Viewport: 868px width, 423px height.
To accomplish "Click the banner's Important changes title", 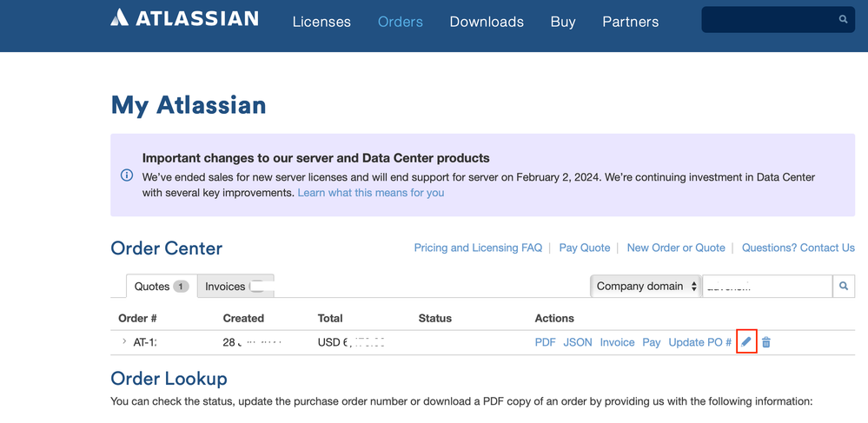I will [316, 158].
